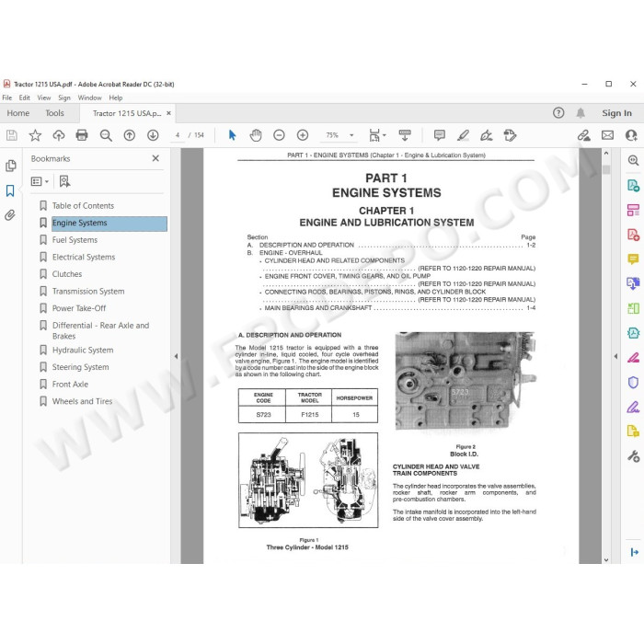The width and height of the screenshot is (644, 644).
Task: Switch to the Home tab
Action: coord(18,113)
